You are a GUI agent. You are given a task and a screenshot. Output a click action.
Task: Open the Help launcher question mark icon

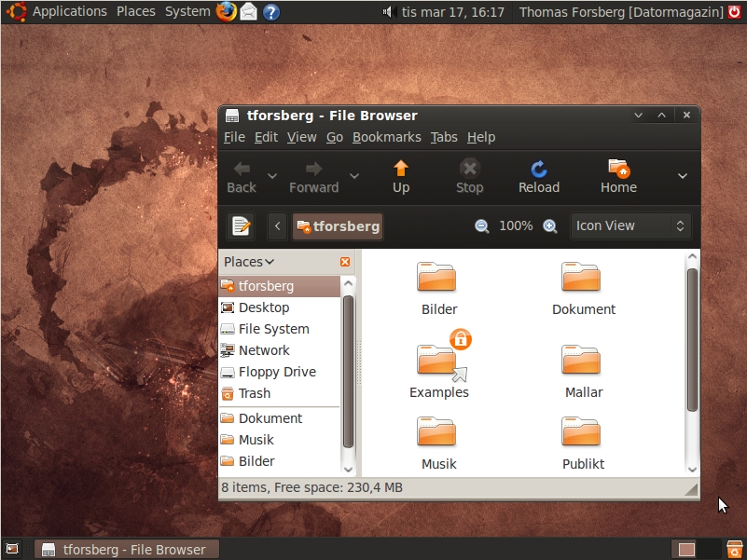click(x=271, y=12)
